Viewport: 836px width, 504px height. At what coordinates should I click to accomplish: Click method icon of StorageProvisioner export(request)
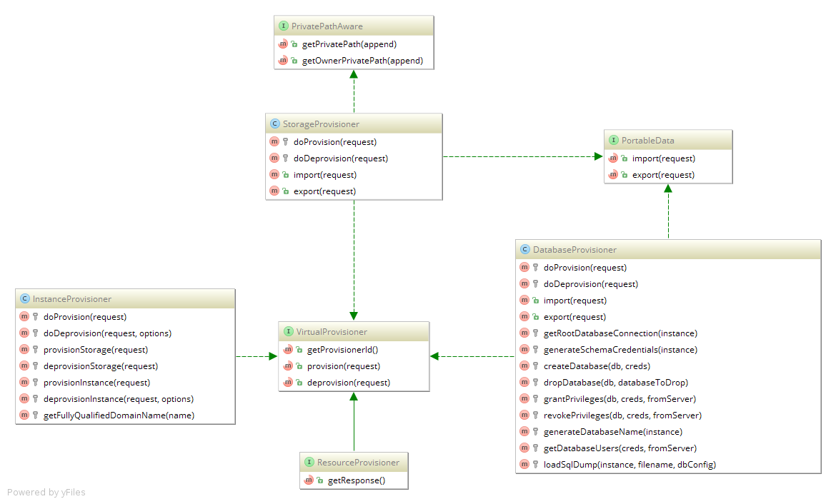[274, 191]
